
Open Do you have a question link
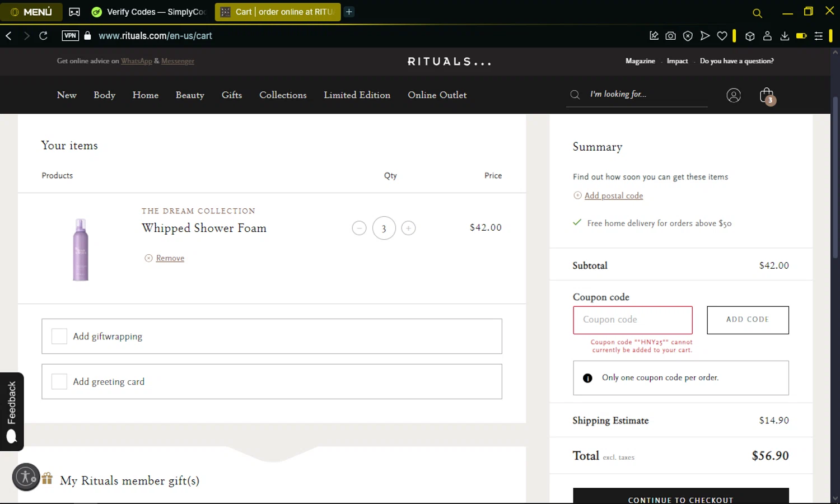pyautogui.click(x=736, y=61)
